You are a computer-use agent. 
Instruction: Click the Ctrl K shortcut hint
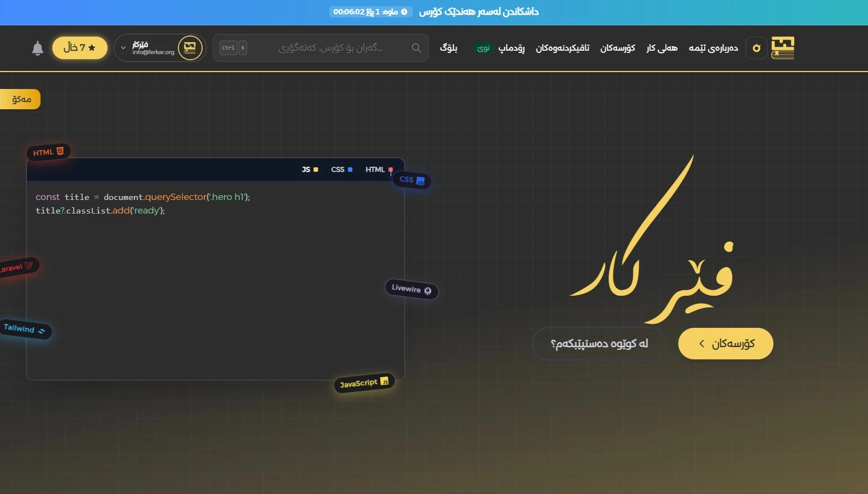(233, 48)
